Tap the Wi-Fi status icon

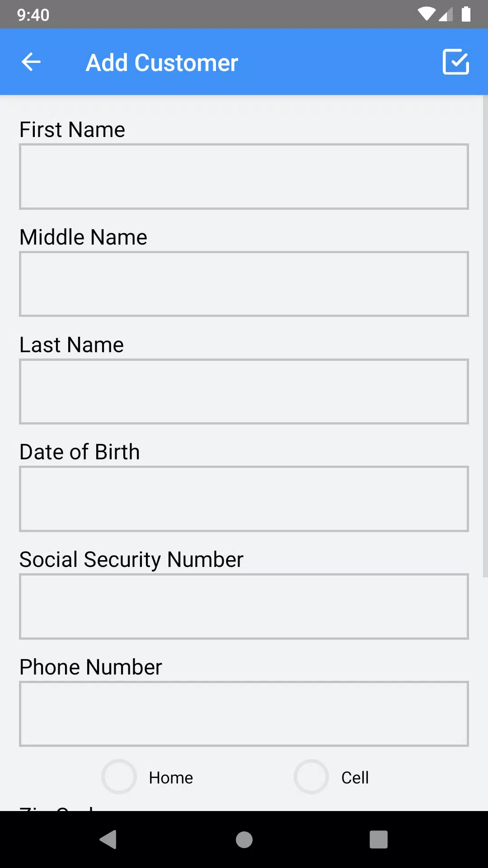click(426, 14)
